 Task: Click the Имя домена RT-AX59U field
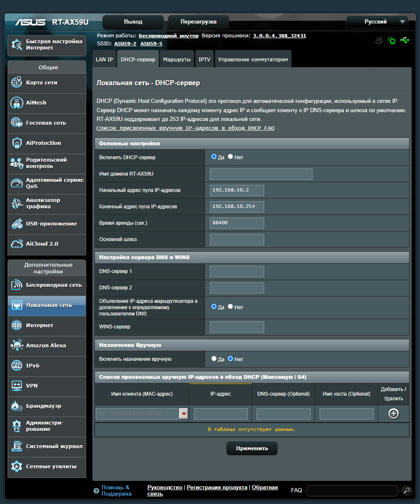pos(261,174)
